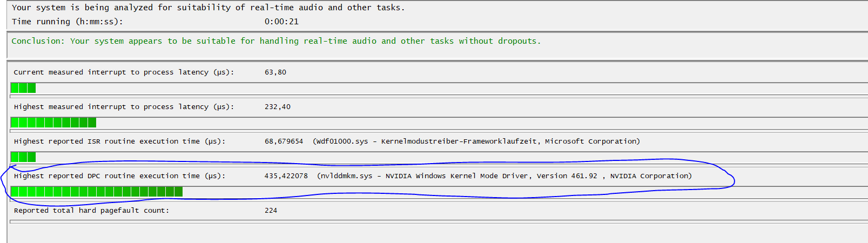Click the DPC time value 435,422078

[x=286, y=176]
